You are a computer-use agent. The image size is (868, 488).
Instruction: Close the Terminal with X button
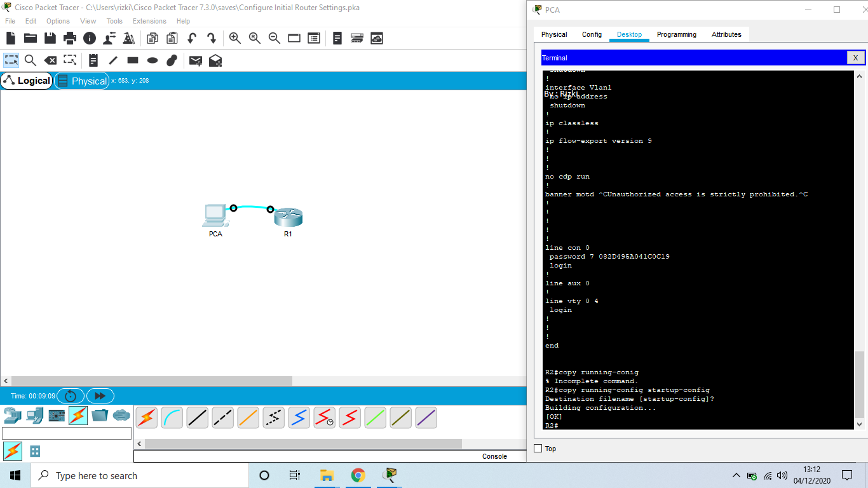coord(855,58)
